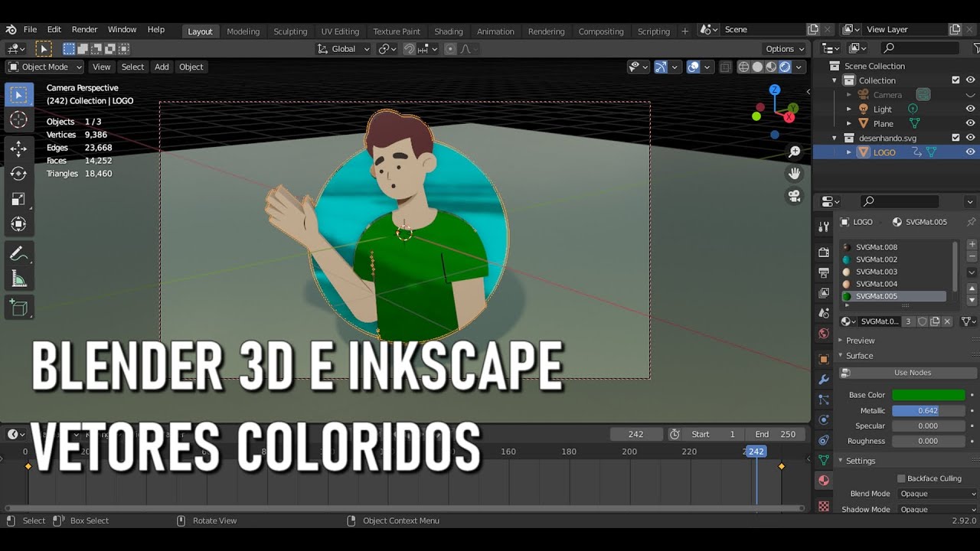Open the Output properties tab
The image size is (980, 551).
tap(824, 272)
